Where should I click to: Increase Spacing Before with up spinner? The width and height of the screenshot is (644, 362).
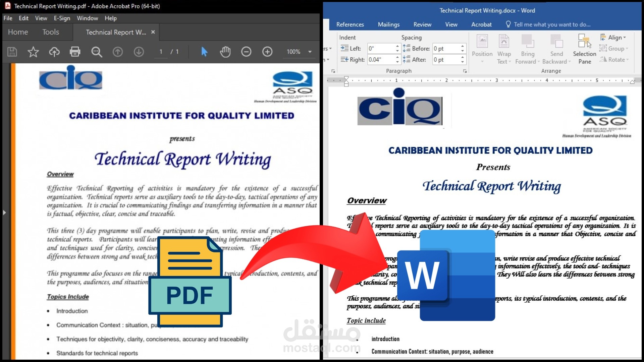[x=463, y=46]
